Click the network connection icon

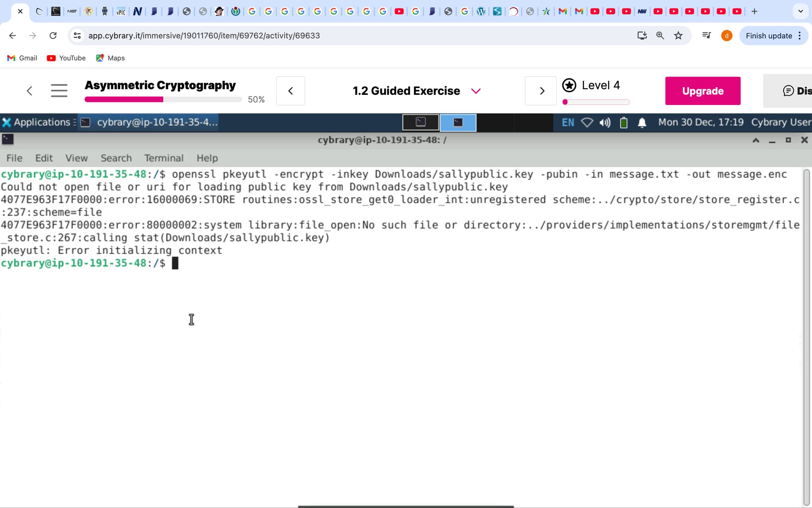[x=587, y=123]
